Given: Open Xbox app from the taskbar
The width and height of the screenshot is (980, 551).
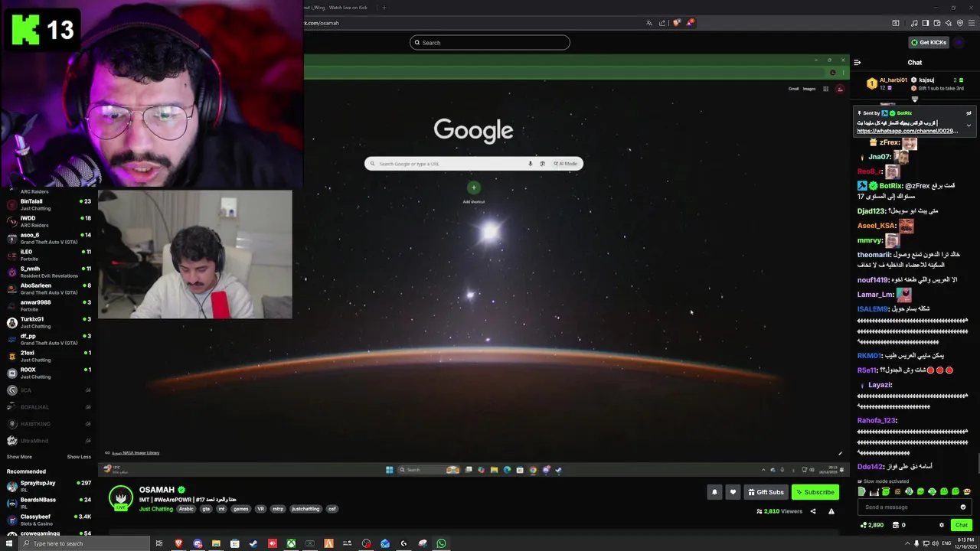Looking at the screenshot, I should click(291, 543).
